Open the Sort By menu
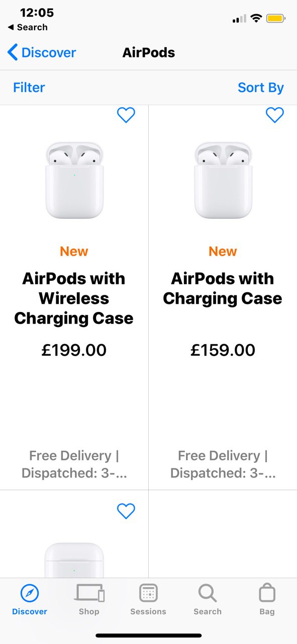Screen dimensions: 297x644 coord(261,88)
